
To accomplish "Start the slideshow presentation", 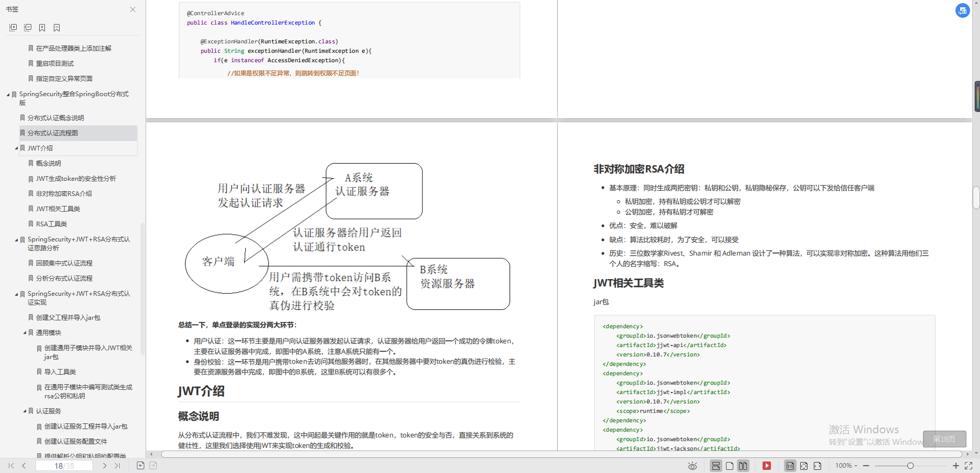I will [x=767, y=466].
